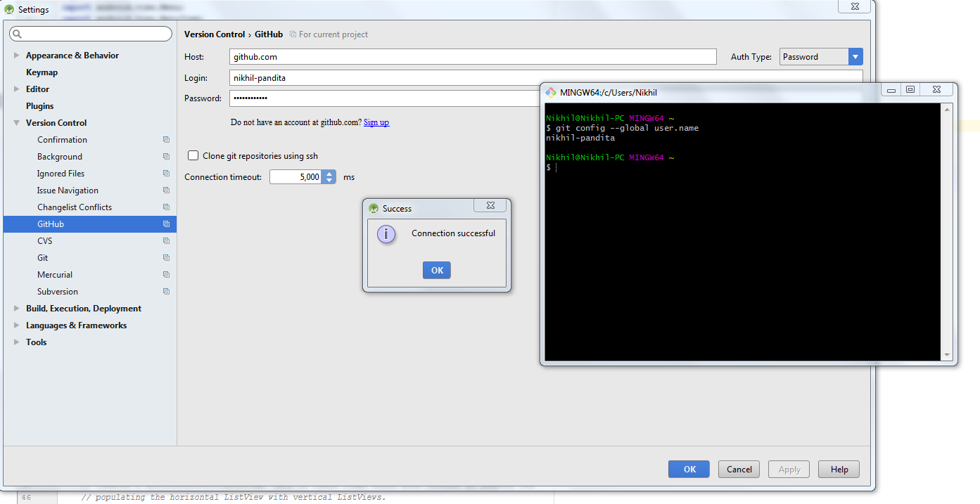Click the Connection timeout value field
Image resolution: width=980 pixels, height=504 pixels.
295,177
